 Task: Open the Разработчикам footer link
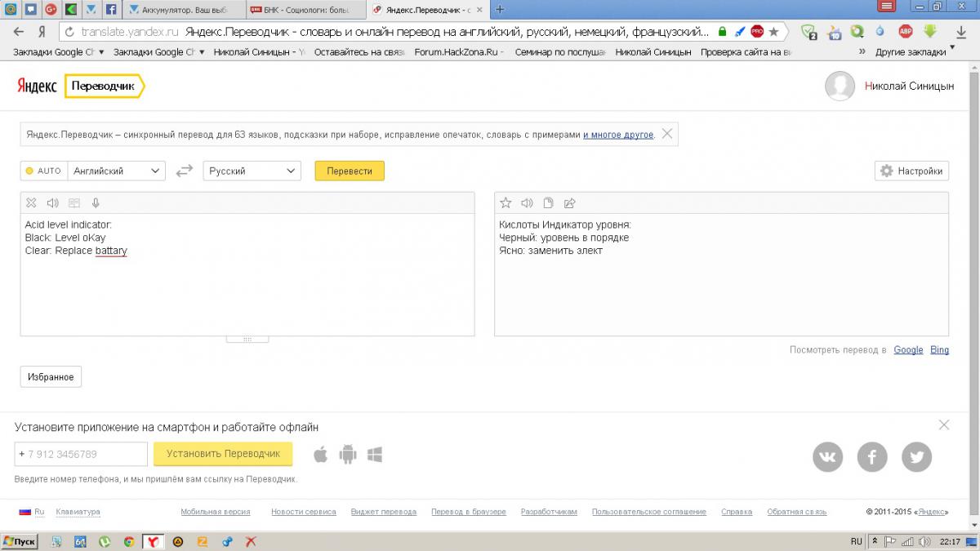point(549,512)
